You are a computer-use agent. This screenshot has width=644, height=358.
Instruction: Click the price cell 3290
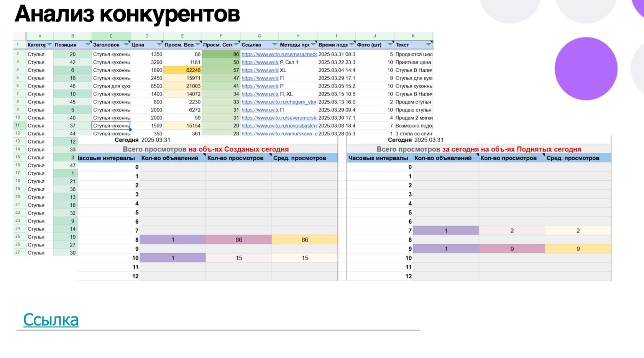(147, 62)
